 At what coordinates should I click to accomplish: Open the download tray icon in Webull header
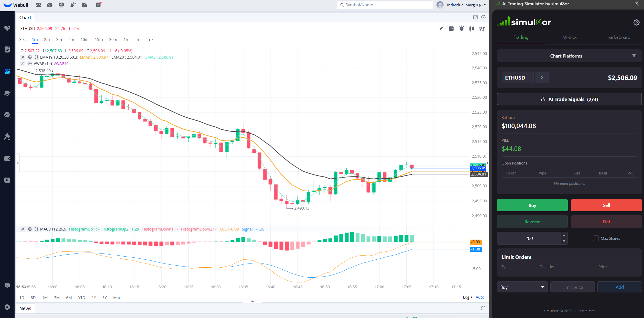(x=61, y=5)
